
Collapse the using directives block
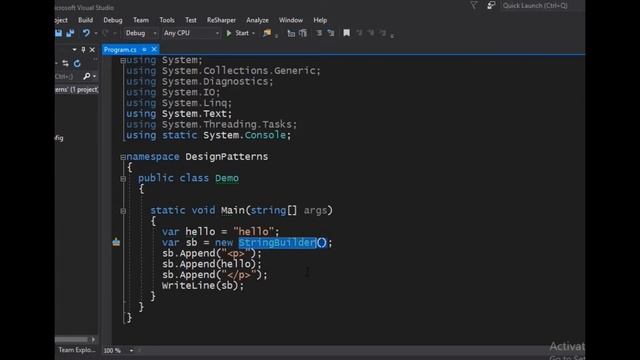click(123, 60)
